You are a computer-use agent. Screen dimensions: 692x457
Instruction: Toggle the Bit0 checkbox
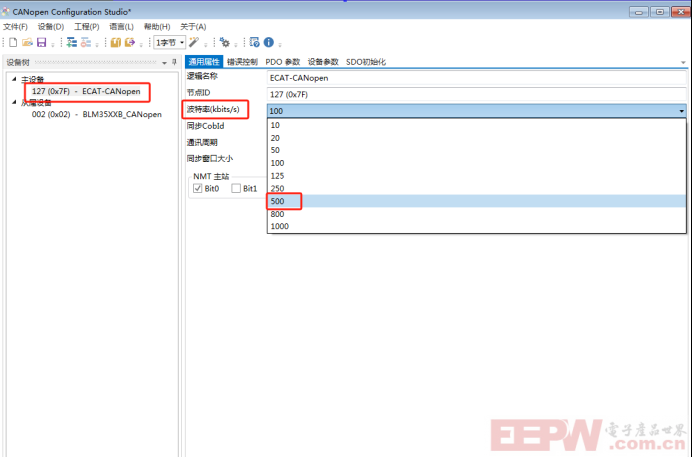click(197, 188)
